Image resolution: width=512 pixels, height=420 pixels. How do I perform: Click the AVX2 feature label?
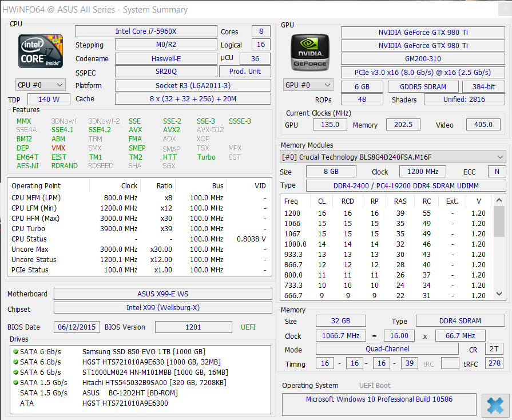click(x=172, y=130)
